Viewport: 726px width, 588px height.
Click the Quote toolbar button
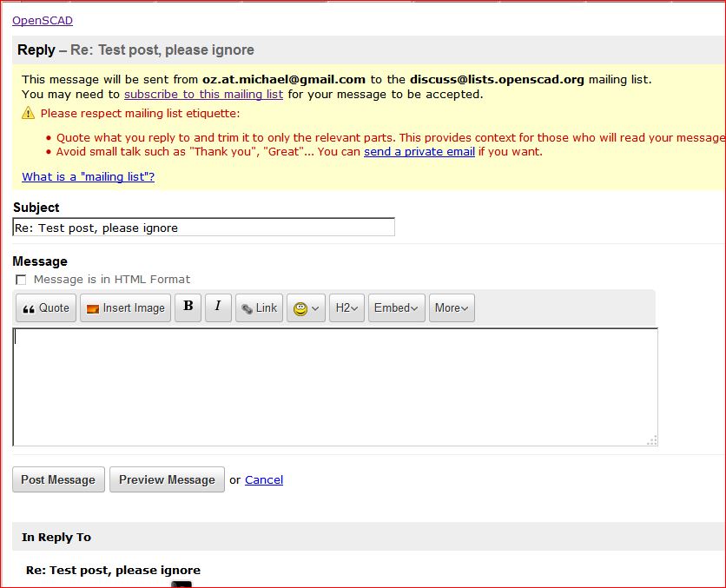(x=46, y=308)
